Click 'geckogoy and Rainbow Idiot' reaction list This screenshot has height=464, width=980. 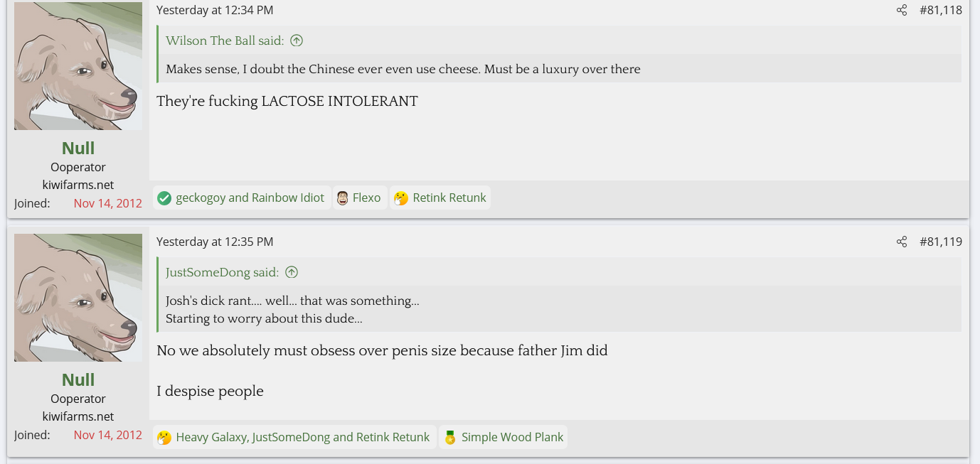[250, 198]
